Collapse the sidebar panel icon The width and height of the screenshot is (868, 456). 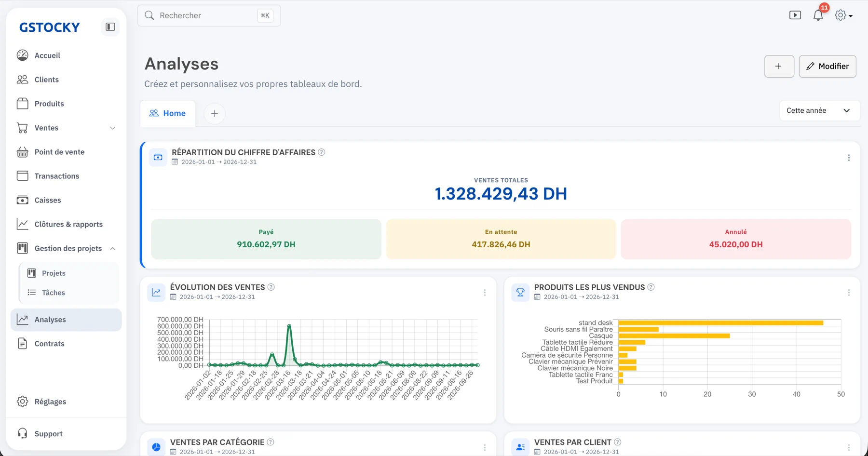pyautogui.click(x=110, y=27)
